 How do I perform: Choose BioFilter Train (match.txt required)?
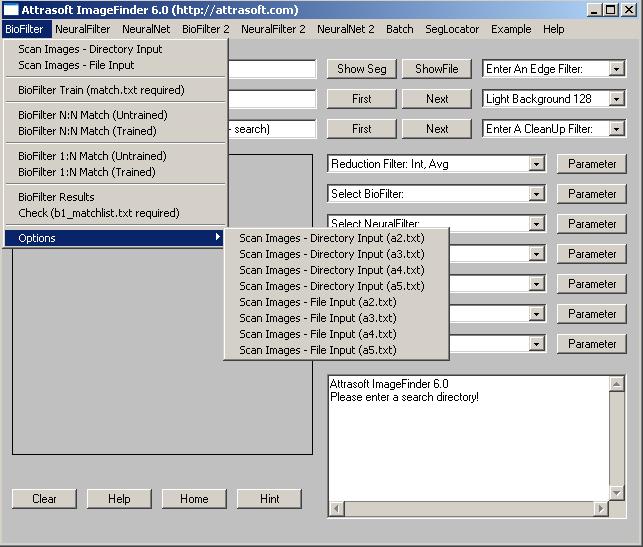pyautogui.click(x=101, y=90)
